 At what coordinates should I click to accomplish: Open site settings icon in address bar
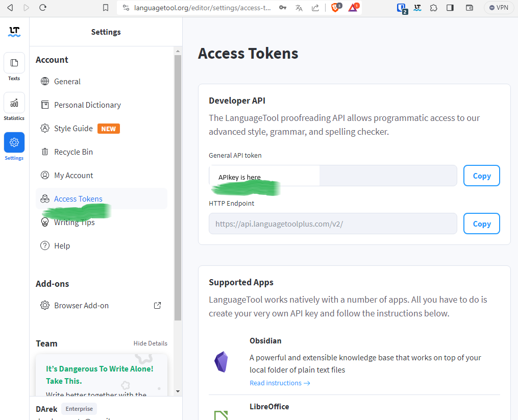[126, 8]
